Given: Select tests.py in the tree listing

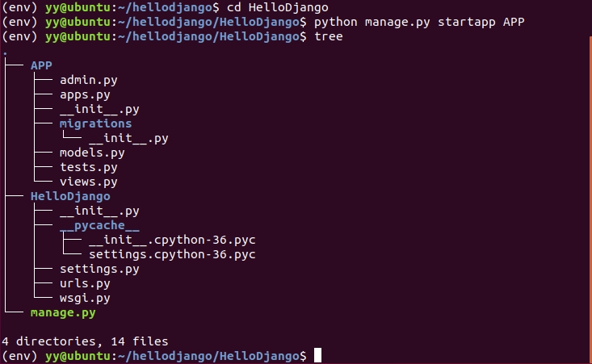Looking at the screenshot, I should (x=89, y=167).
